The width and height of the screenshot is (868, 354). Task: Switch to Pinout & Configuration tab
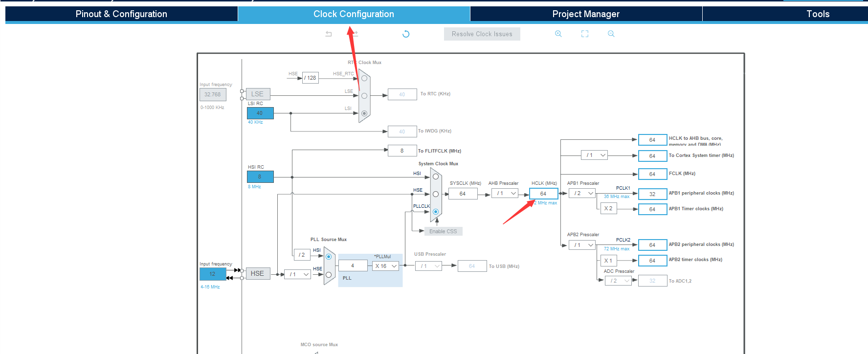[x=121, y=14]
